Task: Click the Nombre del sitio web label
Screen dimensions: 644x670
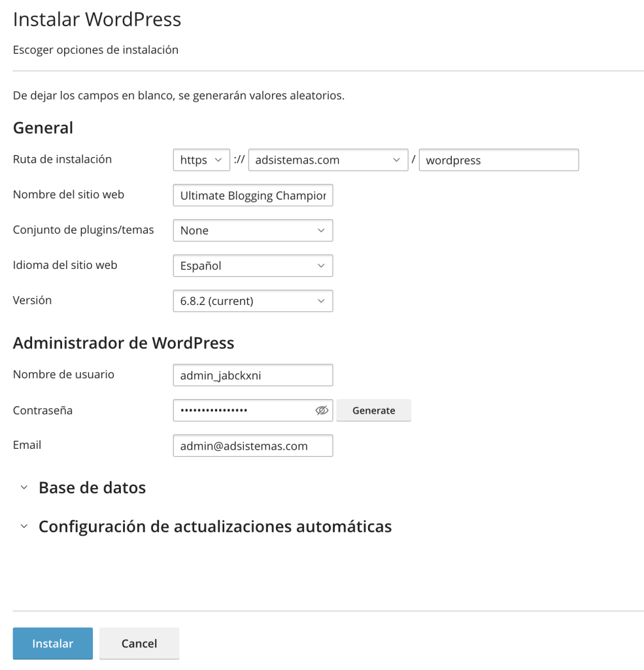Action: [69, 194]
